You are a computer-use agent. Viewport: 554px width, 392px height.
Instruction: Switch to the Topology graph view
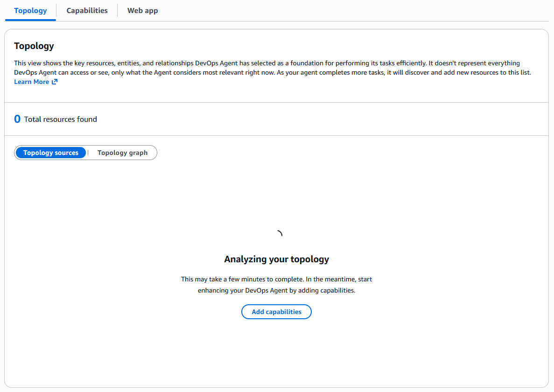click(122, 153)
